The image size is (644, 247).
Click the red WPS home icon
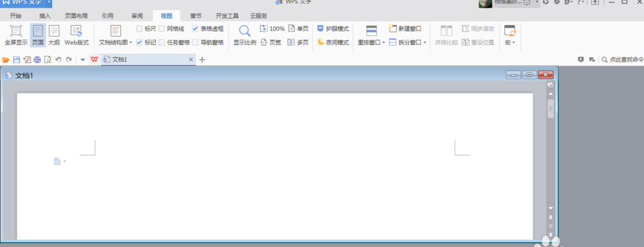coord(94,59)
